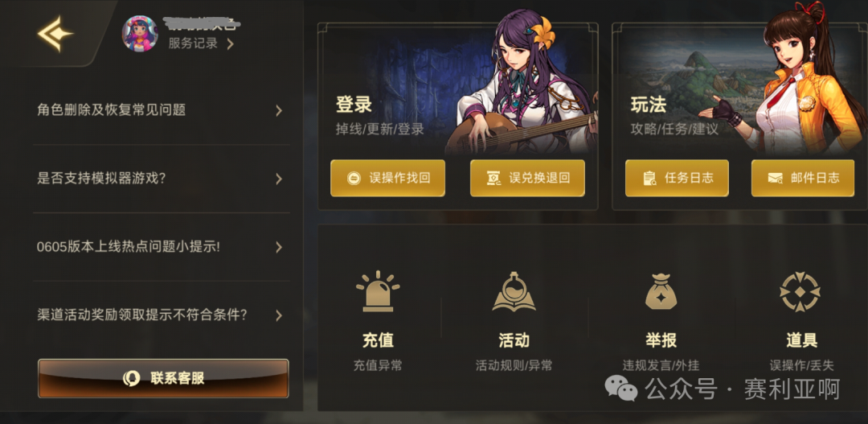The image size is (868, 424).
Task: Choose the 举报 money bag icon
Action: (x=661, y=291)
